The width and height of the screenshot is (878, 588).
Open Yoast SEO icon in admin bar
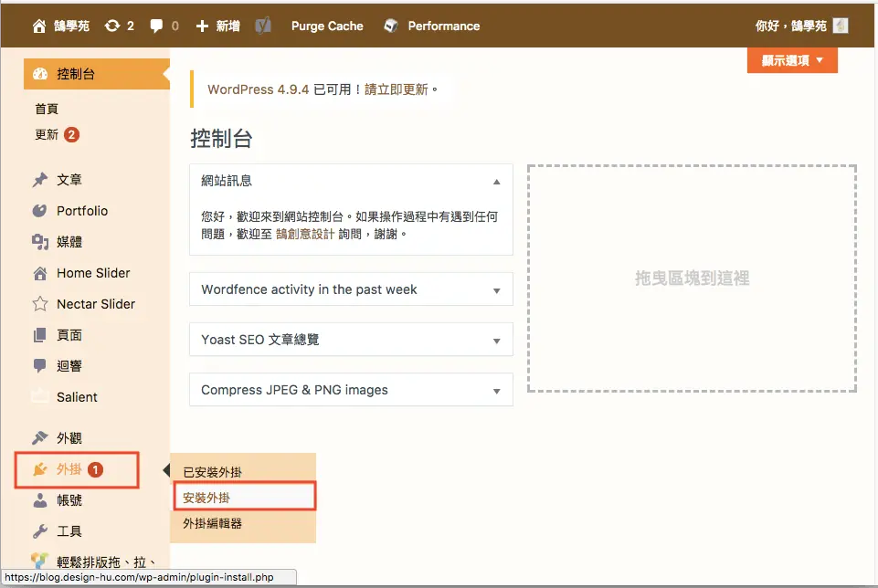(x=263, y=26)
